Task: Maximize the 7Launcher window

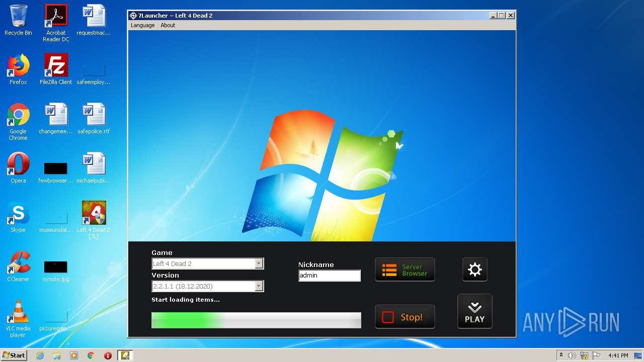Action: tap(502, 16)
